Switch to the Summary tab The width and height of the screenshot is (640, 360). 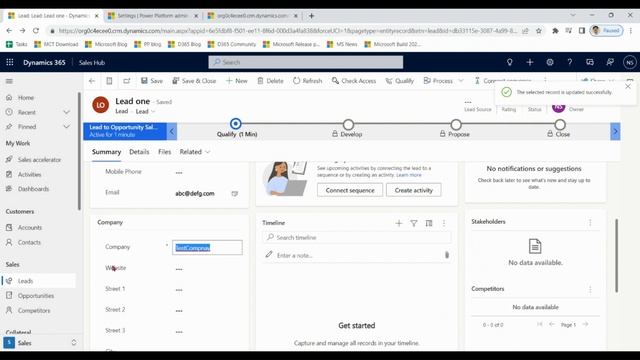pyautogui.click(x=106, y=152)
